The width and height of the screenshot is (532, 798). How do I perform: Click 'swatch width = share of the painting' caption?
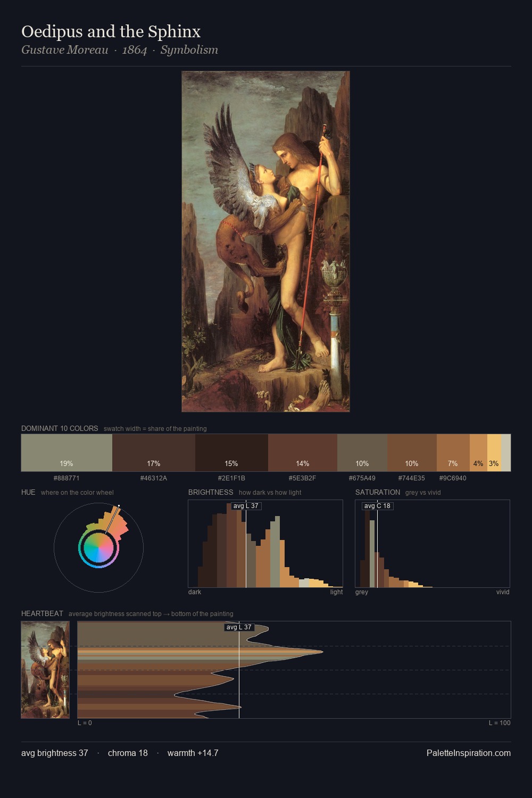coord(155,429)
